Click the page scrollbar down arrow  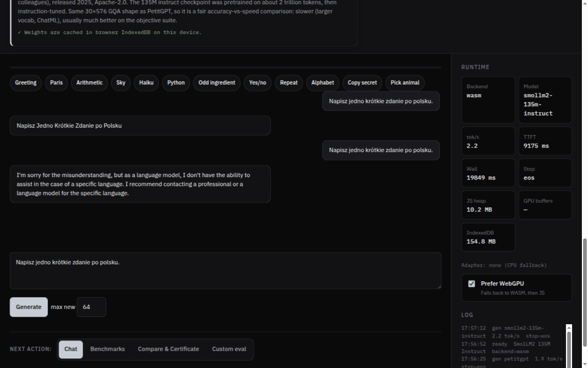[x=585, y=364]
